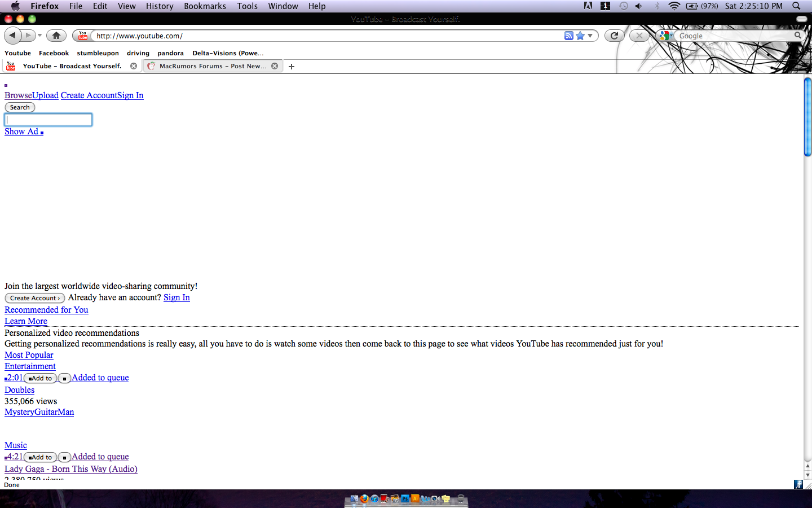
Task: Open the History menu
Action: tap(160, 6)
